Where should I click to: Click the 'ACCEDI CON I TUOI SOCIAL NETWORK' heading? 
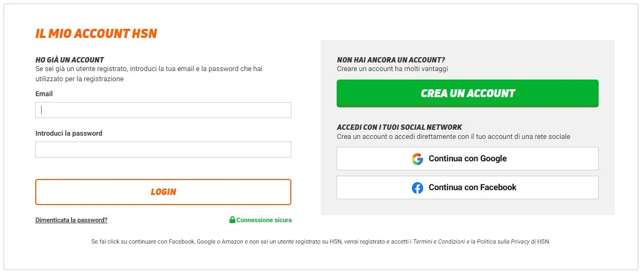pyautogui.click(x=400, y=127)
